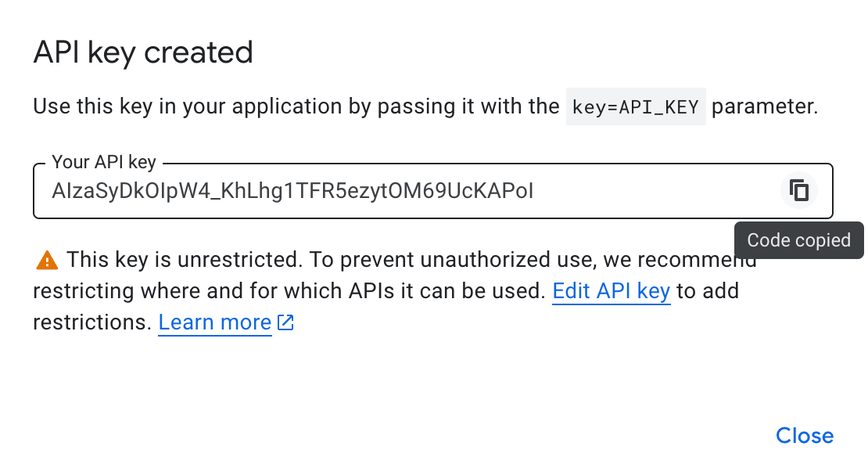
Task: Click the 'Code copied' tooltip
Action: point(798,240)
